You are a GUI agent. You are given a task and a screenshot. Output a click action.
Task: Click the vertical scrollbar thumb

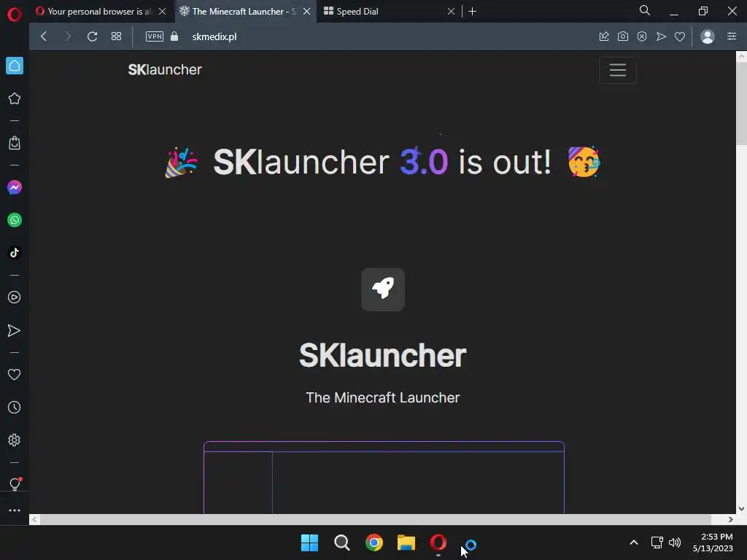pyautogui.click(x=741, y=105)
